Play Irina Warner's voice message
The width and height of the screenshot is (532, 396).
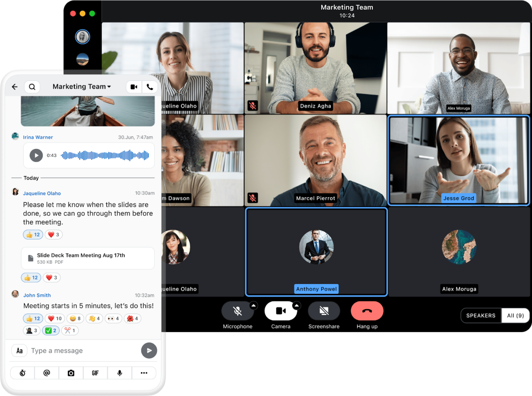36,155
